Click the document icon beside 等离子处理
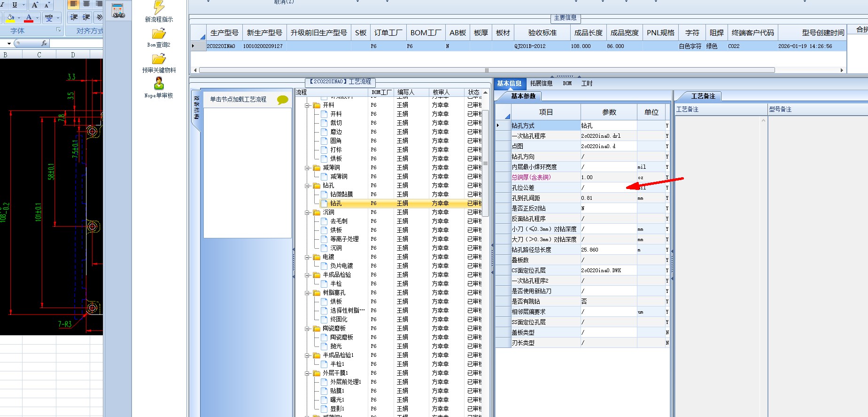Screen dimensions: 868x417 point(324,239)
